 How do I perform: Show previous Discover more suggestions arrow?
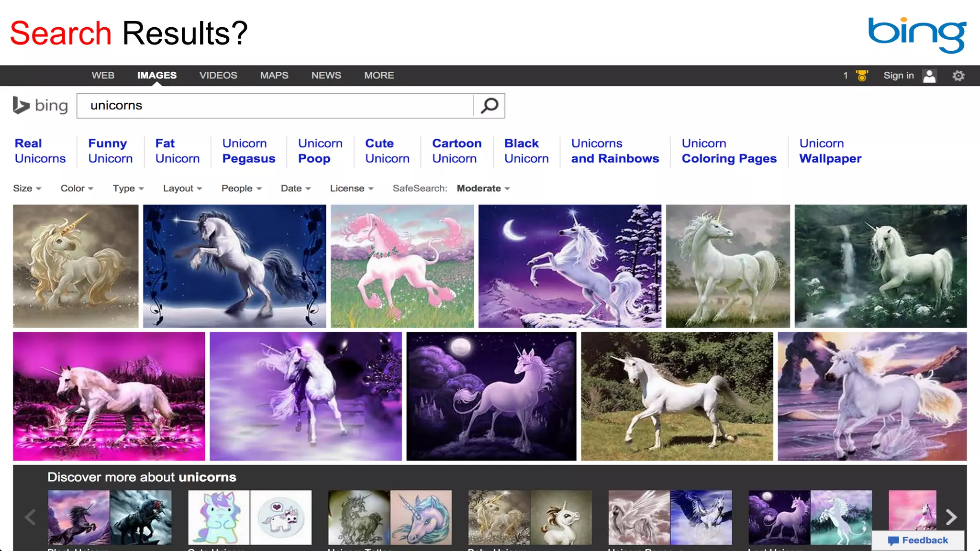tap(30, 517)
